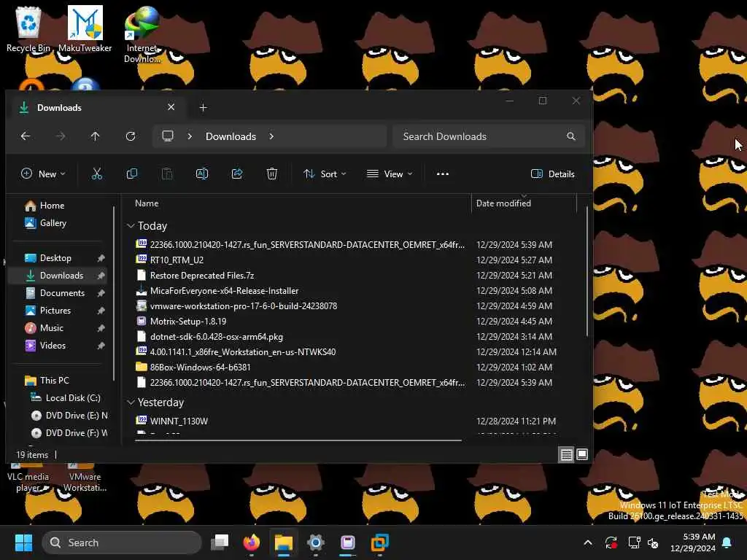Viewport: 747px width, 560px height.
Task: Open Firefox from the taskbar
Action: pyautogui.click(x=252, y=542)
